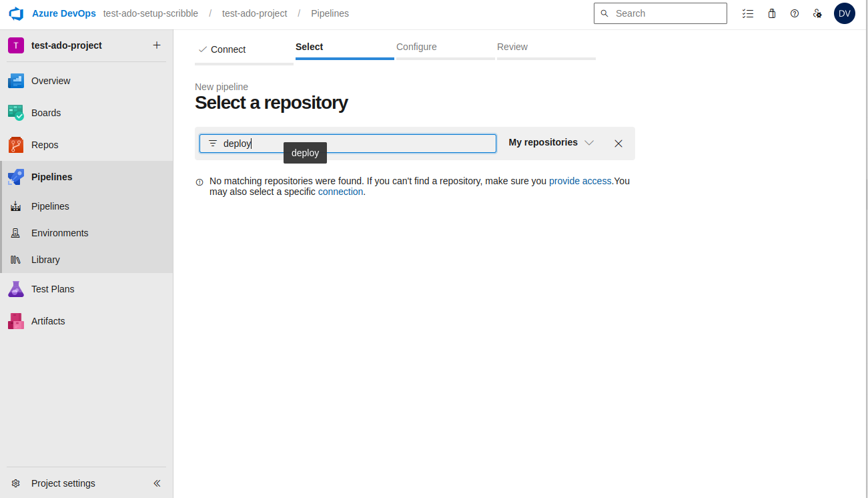The image size is (868, 498).
Task: Open the Test Plans flask icon
Action: [16, 289]
